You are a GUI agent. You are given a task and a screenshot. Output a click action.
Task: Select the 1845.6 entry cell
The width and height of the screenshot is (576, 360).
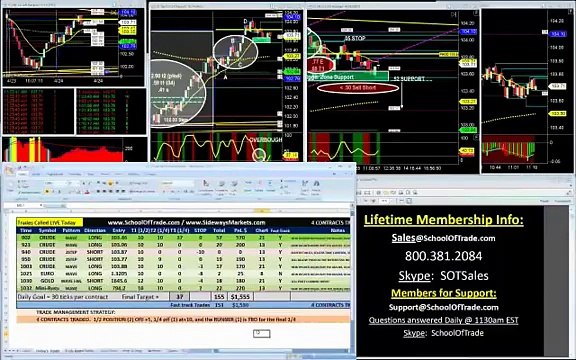point(119,281)
